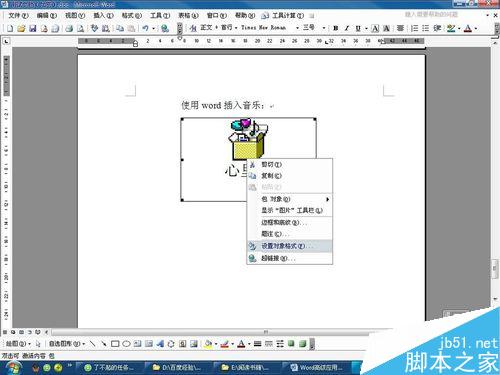Expand the 包 对象 submenu
The image size is (500, 375).
pos(290,199)
